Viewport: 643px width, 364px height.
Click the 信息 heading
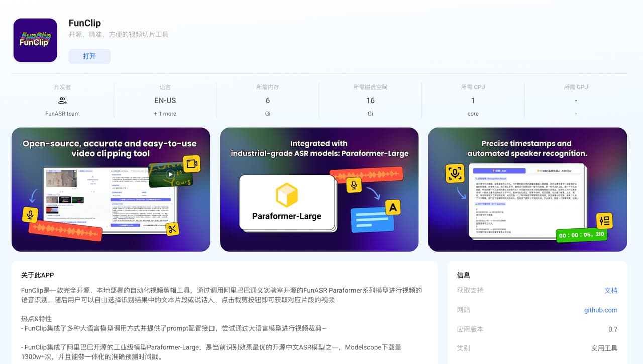(x=463, y=275)
